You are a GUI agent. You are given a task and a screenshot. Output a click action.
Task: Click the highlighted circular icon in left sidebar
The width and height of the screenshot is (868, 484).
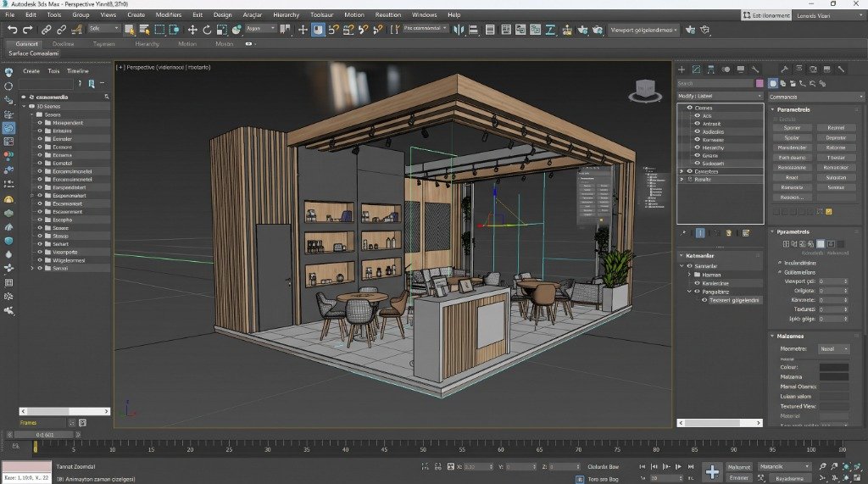tap(8, 128)
